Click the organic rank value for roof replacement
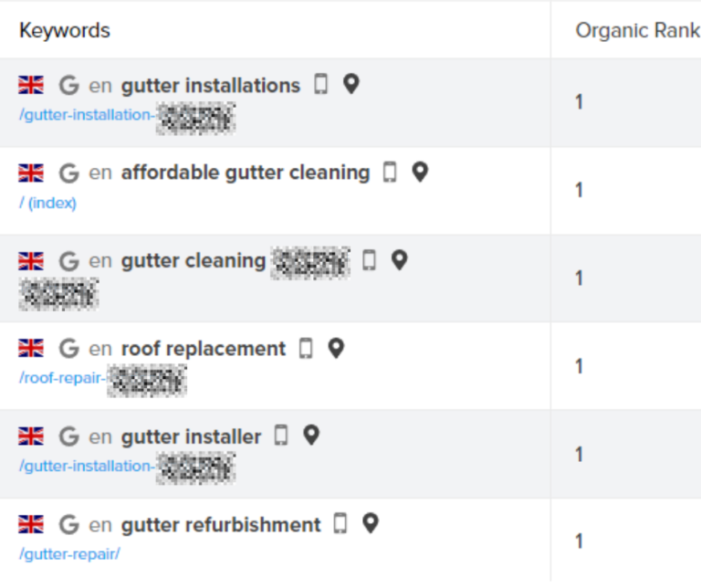 [x=579, y=366]
